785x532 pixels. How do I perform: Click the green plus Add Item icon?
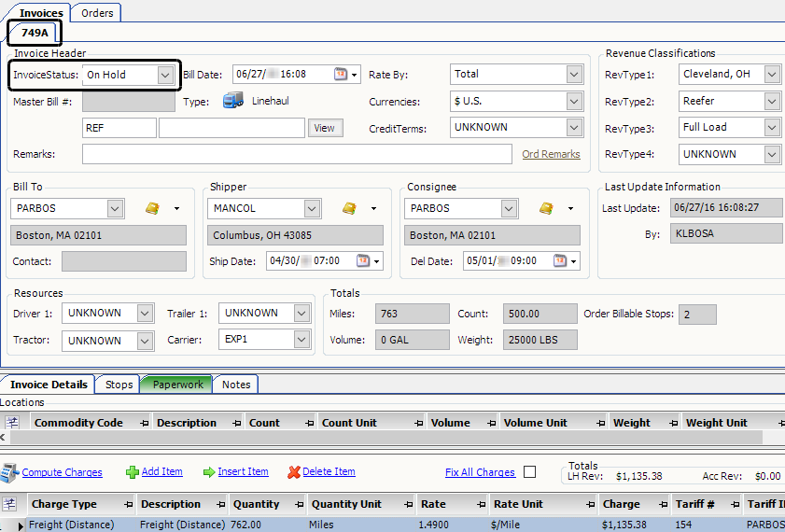pos(133,472)
